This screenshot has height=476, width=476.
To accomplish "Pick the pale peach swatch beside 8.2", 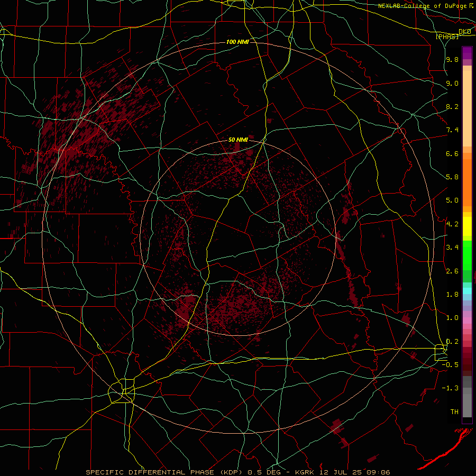I will 467,108.
